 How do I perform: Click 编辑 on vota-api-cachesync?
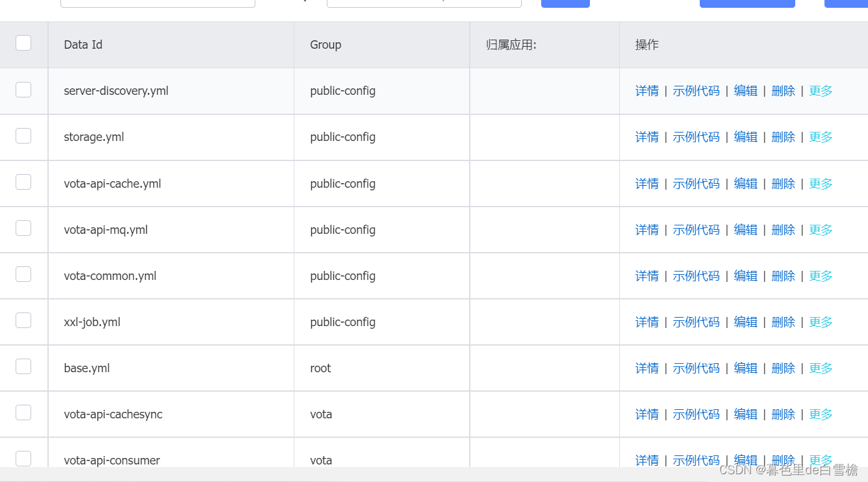coord(746,414)
